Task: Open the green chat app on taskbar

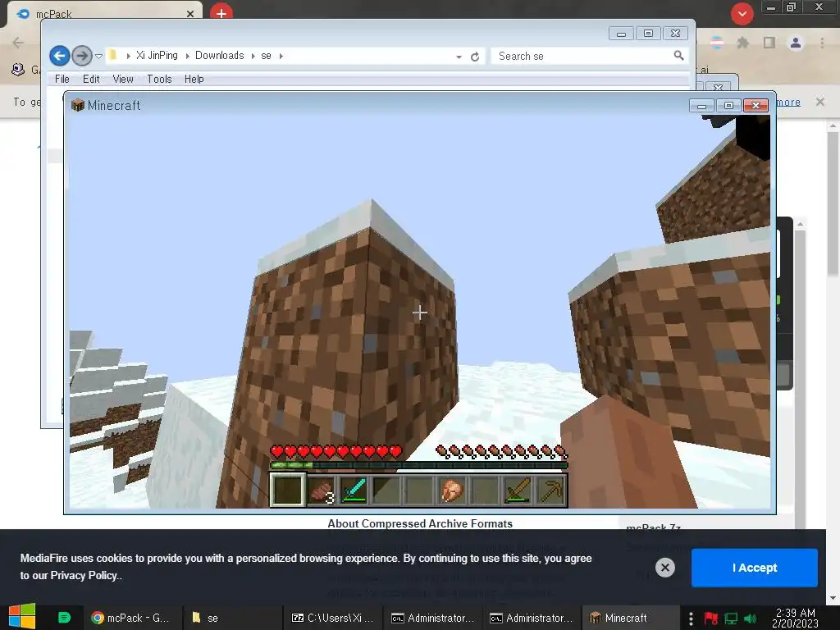Action: (x=64, y=618)
